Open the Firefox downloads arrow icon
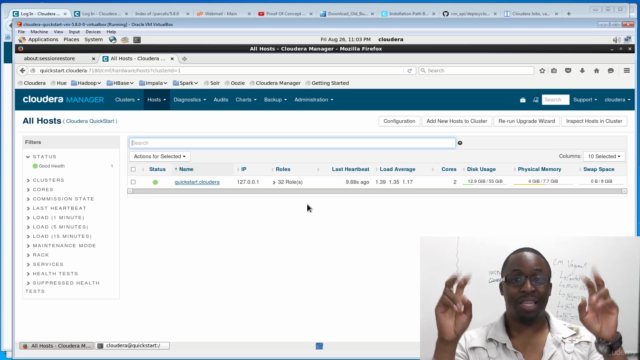This screenshot has height=360, width=640. pyautogui.click(x=582, y=71)
